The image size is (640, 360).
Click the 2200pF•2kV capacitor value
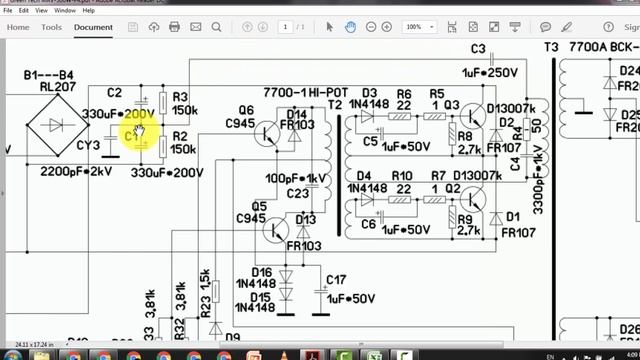pos(76,171)
